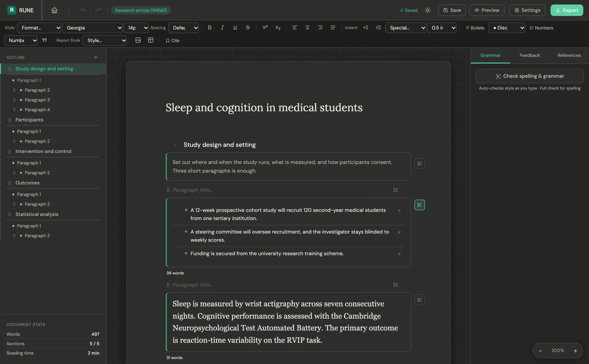The height and width of the screenshot is (364, 589).
Task: Open the Report Style dropdown
Action: pos(105,40)
